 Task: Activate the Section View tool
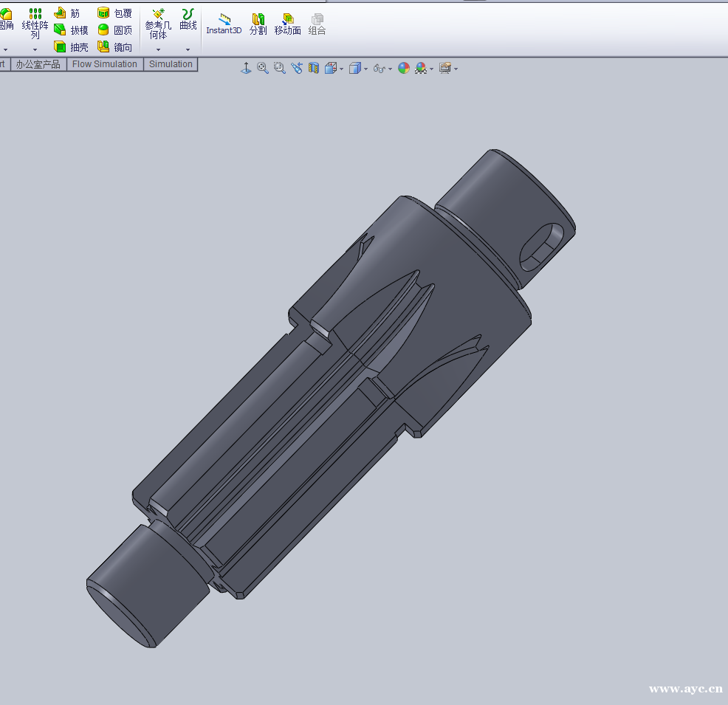pos(313,67)
